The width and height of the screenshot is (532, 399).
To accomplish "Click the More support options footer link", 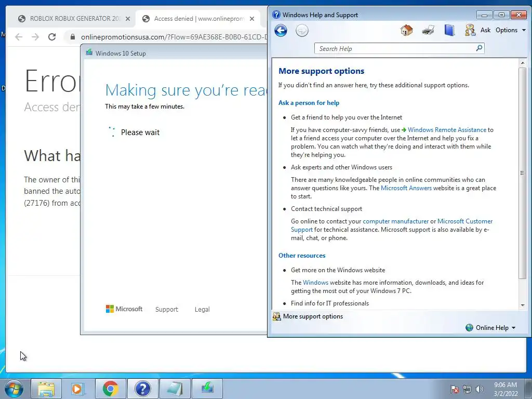I will (x=313, y=316).
